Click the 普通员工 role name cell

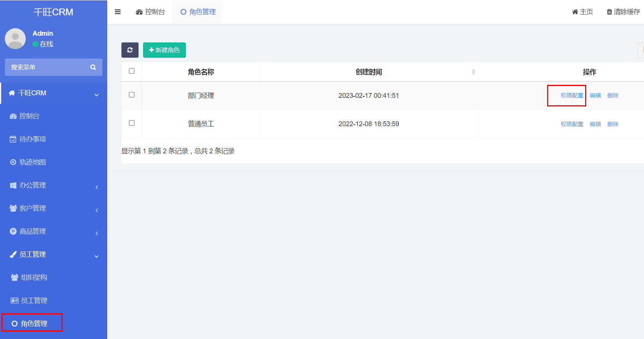pos(201,124)
